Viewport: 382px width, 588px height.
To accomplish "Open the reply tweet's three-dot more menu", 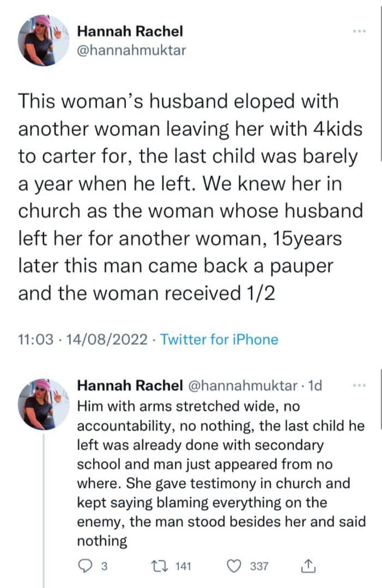I will coord(358,386).
